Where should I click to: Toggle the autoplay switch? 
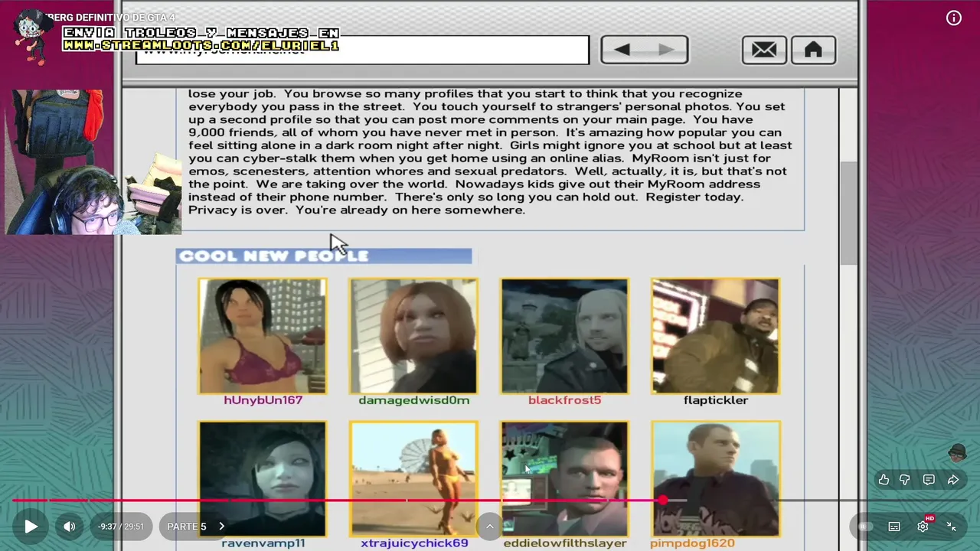pos(866,527)
